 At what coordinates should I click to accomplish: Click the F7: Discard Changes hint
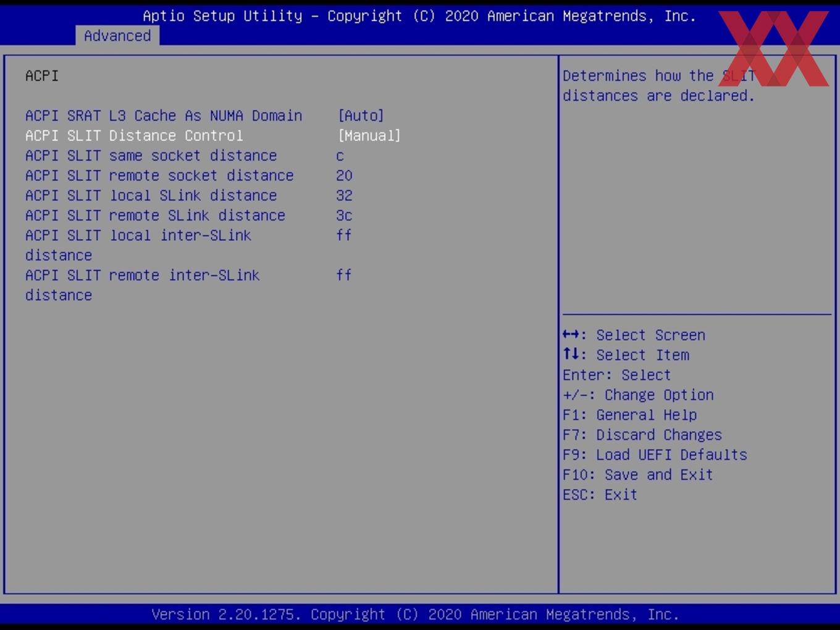pyautogui.click(x=642, y=435)
